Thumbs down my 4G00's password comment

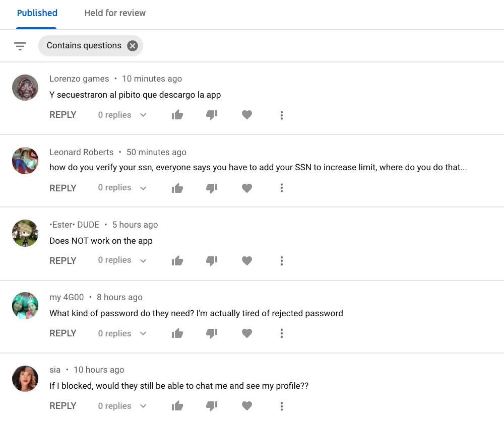212,333
